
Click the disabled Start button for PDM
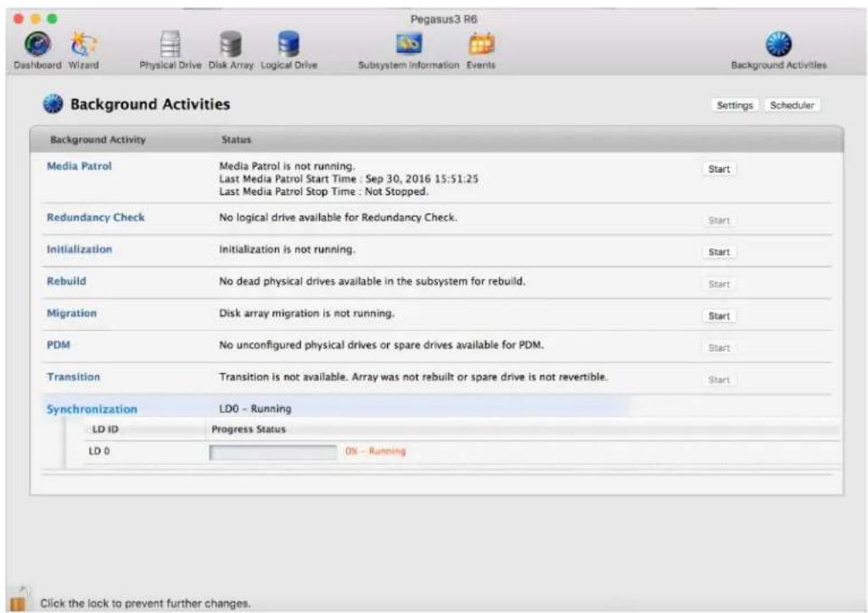(719, 348)
